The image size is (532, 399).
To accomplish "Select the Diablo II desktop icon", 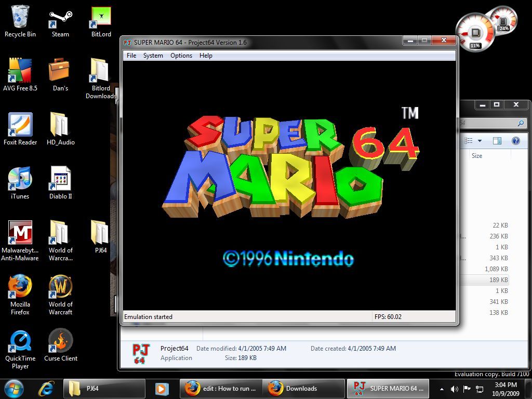I will (60, 182).
